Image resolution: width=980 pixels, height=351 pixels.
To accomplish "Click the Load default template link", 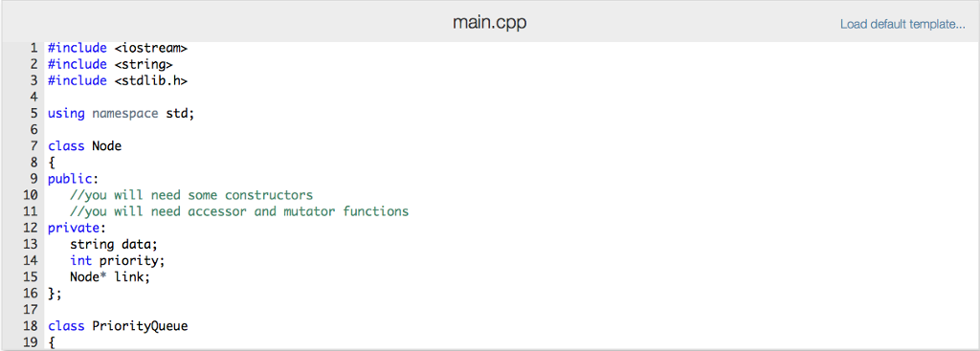I will [902, 24].
